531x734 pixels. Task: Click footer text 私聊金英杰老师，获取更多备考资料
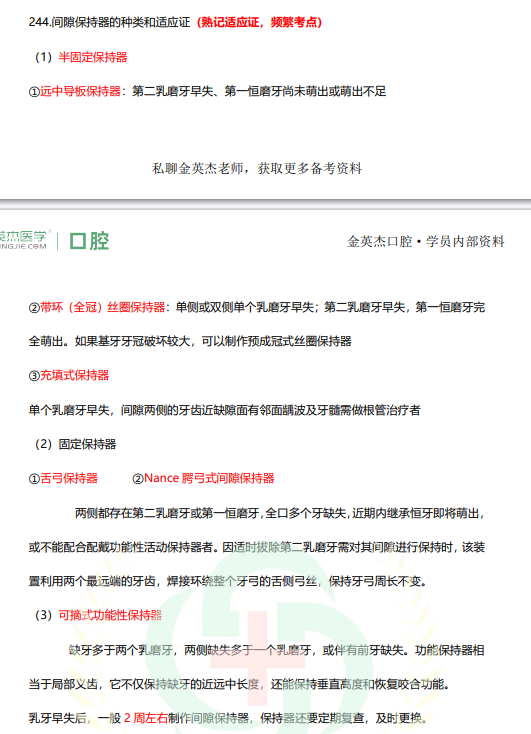257,168
